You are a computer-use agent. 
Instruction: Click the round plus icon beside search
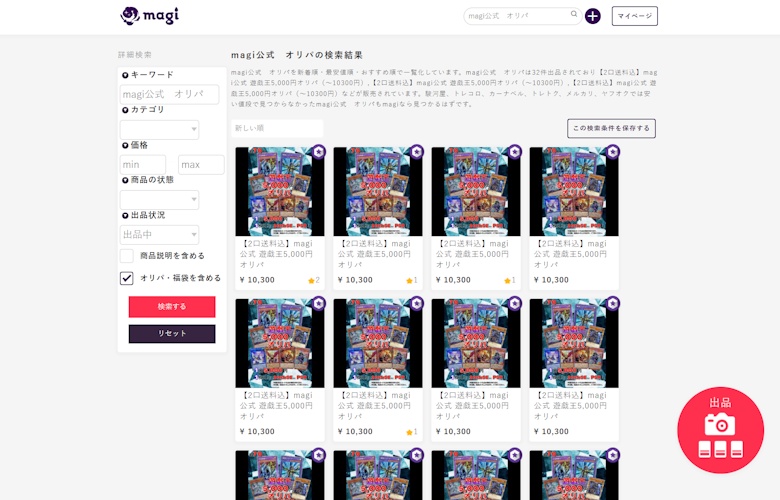593,16
